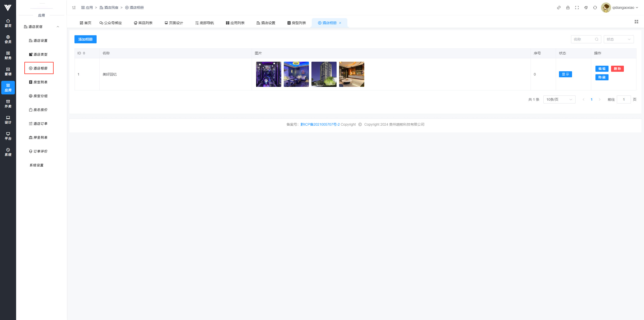
Task: Click the grid icon at tab bar right
Action: [636, 22]
